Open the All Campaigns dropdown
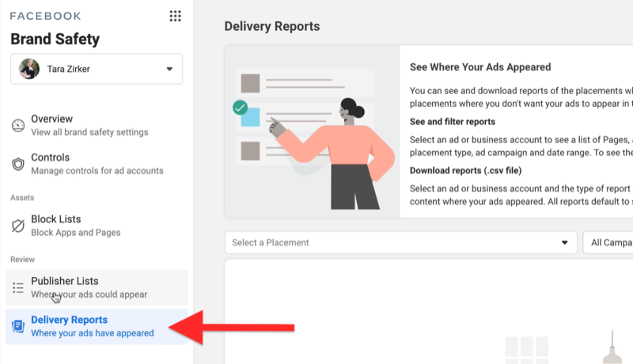The width and height of the screenshot is (633, 364). pos(608,242)
